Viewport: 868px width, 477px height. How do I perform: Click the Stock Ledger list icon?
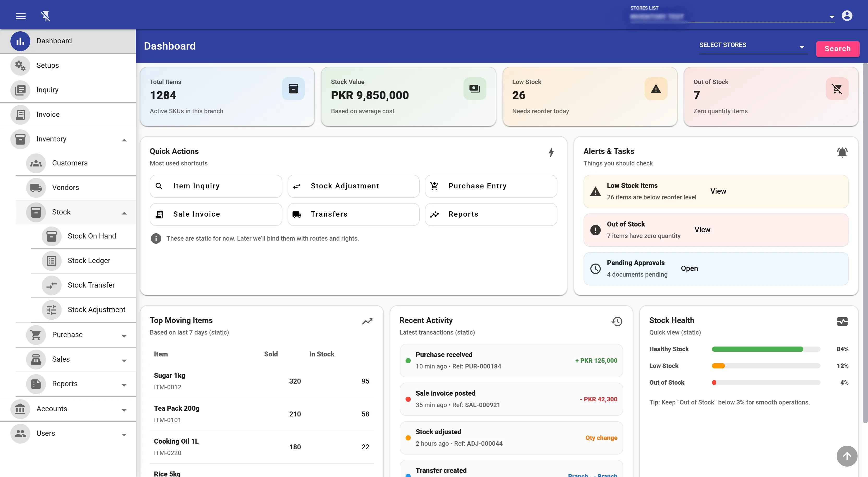point(52,261)
